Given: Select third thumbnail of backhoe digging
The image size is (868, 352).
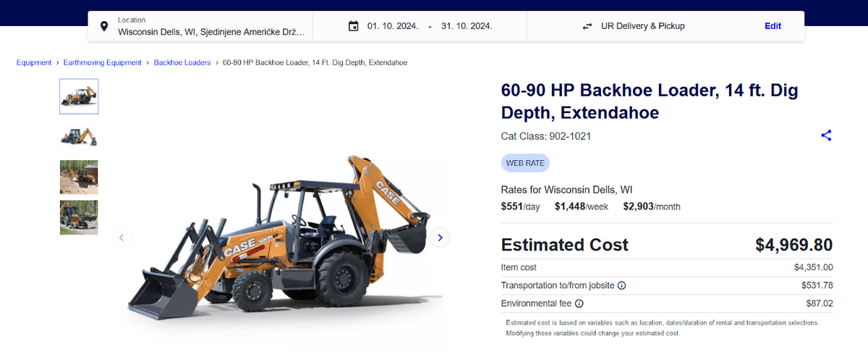Looking at the screenshot, I should (79, 177).
